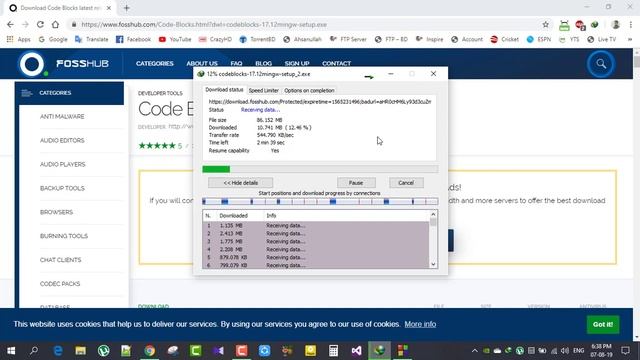
Task: Click the FossHub logo
Action: [64, 64]
